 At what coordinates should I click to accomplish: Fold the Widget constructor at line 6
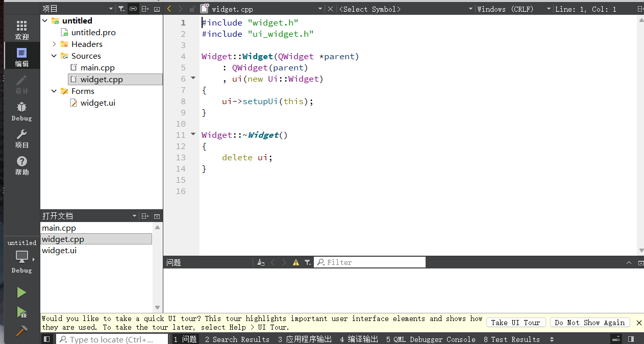tap(193, 78)
